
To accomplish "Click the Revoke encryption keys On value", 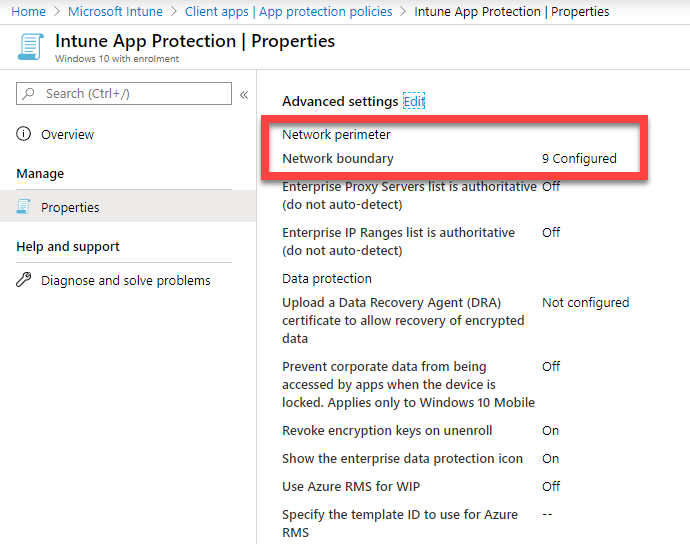I will [x=550, y=430].
